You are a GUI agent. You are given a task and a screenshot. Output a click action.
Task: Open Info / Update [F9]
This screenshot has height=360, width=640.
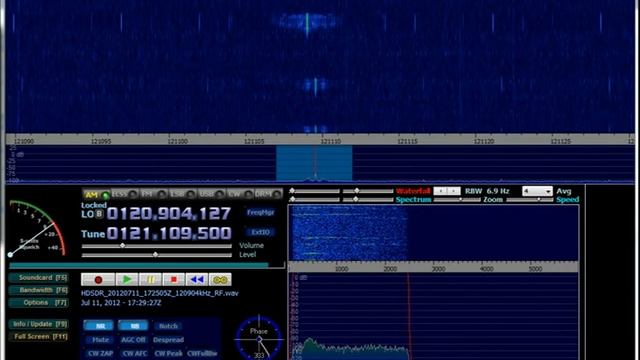[x=39, y=324]
